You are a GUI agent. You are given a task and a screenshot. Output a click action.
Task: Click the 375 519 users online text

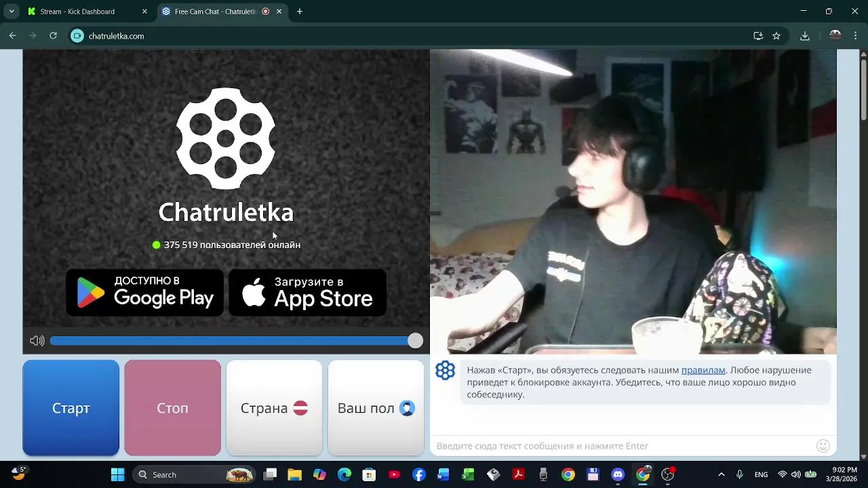point(232,245)
